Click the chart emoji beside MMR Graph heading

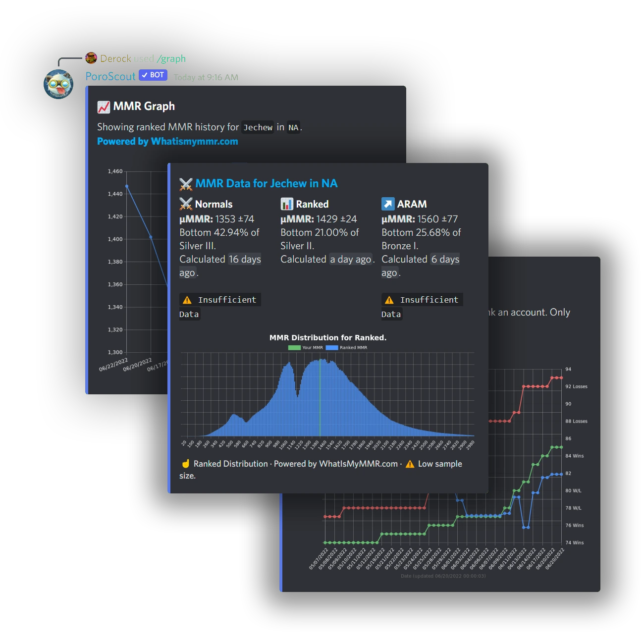pyautogui.click(x=104, y=106)
